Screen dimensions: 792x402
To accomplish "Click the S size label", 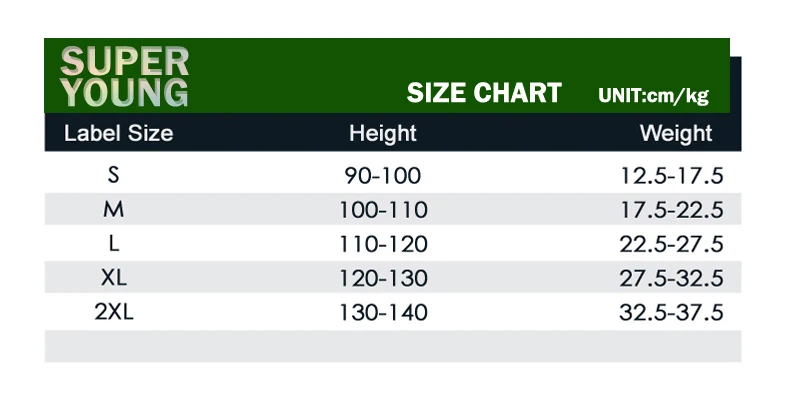I will pos(114,175).
